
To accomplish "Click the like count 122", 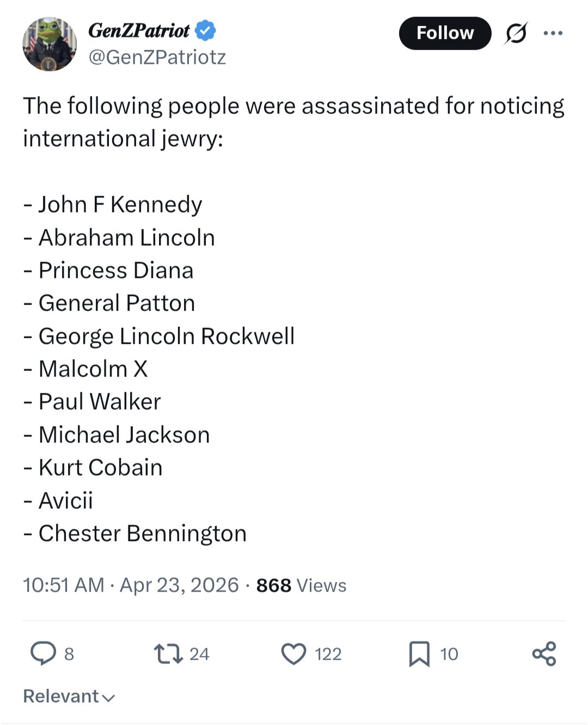I will coord(328,654).
